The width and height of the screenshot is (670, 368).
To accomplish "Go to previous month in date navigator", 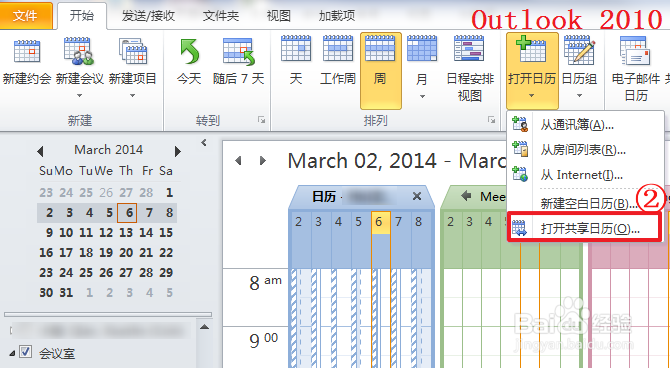I will tap(40, 151).
